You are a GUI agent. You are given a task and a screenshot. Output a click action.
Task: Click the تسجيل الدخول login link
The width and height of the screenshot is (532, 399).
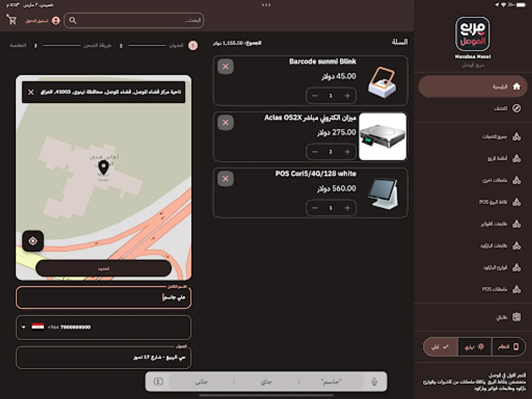pos(37,20)
